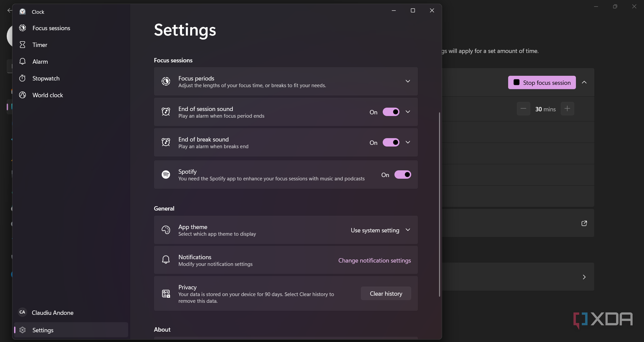644x342 pixels.
Task: Increase focus duration with plus button
Action: (x=567, y=109)
